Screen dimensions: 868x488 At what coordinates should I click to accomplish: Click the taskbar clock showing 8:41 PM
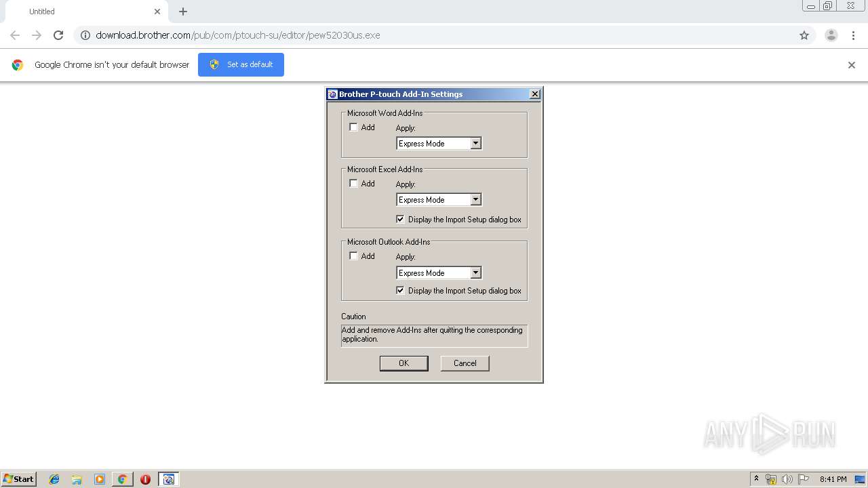pyautogui.click(x=833, y=479)
